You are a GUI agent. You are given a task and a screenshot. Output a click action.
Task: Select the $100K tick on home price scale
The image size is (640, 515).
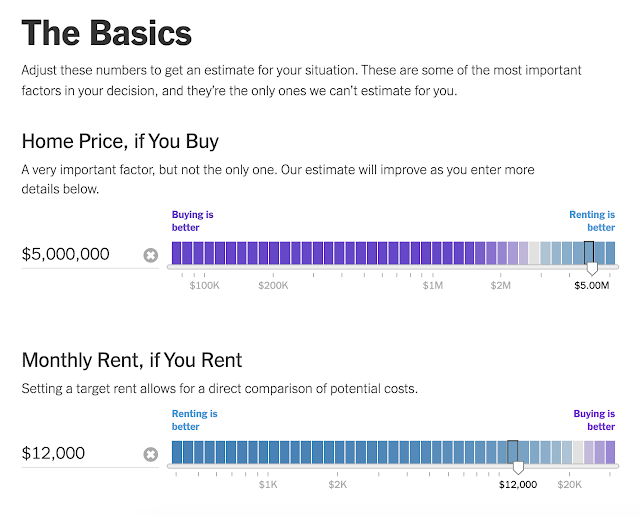point(204,285)
